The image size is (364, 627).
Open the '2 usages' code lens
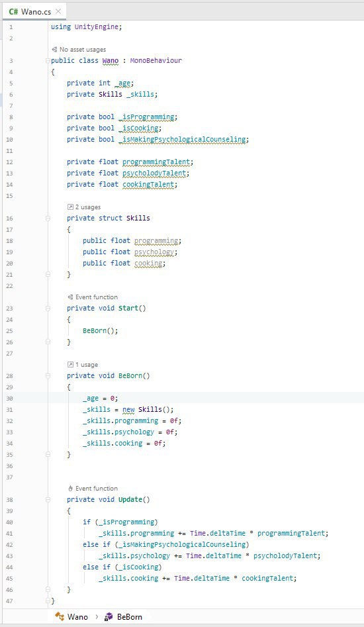click(88, 207)
